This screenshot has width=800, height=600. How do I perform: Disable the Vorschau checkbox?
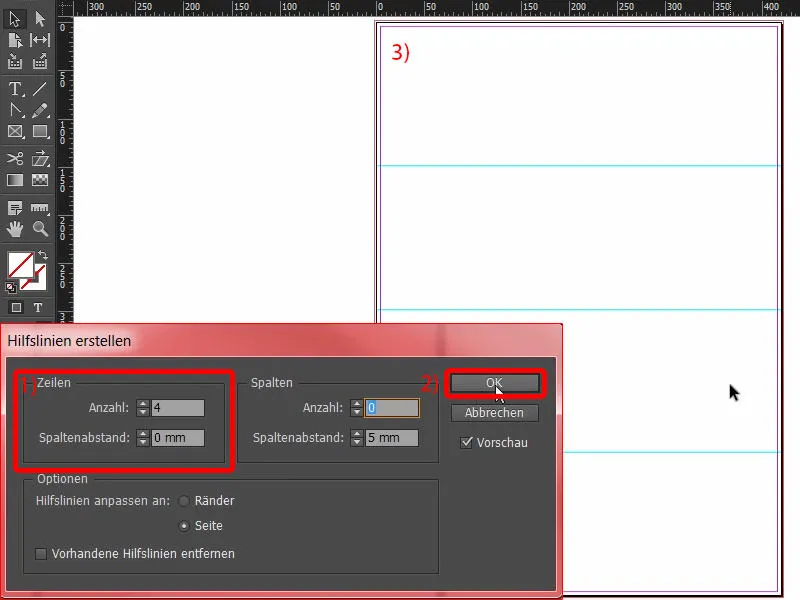pyautogui.click(x=464, y=442)
